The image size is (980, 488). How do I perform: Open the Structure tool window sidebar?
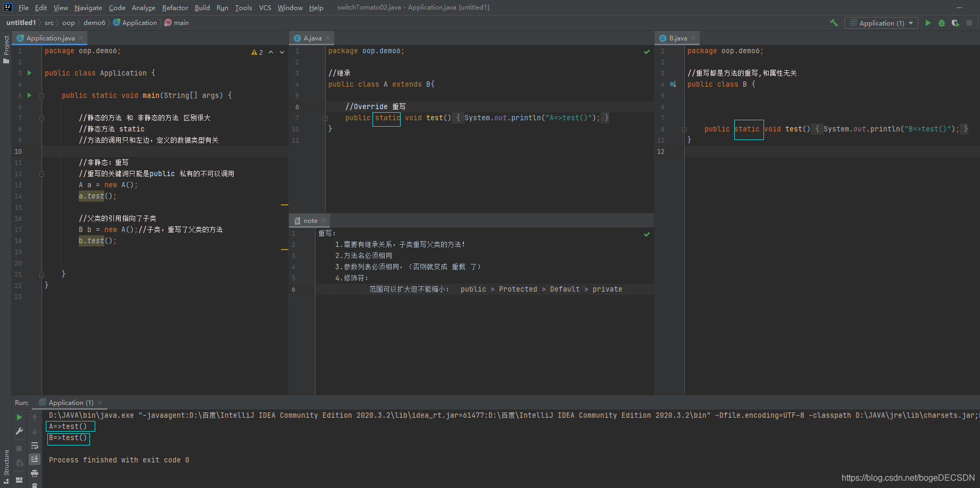click(6, 466)
